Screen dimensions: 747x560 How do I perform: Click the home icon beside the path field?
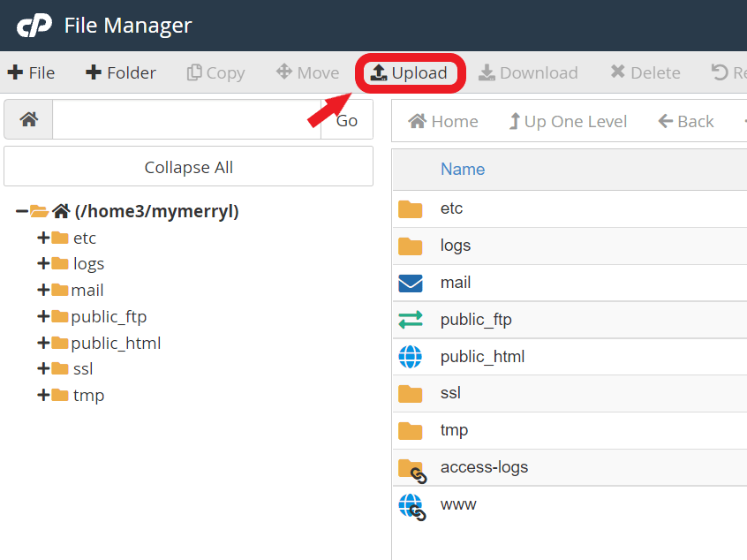(28, 119)
